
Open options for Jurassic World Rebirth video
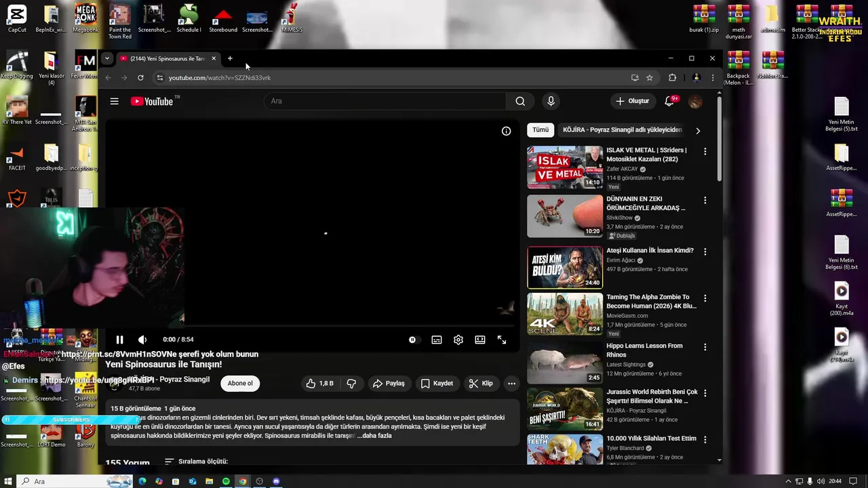(x=705, y=393)
